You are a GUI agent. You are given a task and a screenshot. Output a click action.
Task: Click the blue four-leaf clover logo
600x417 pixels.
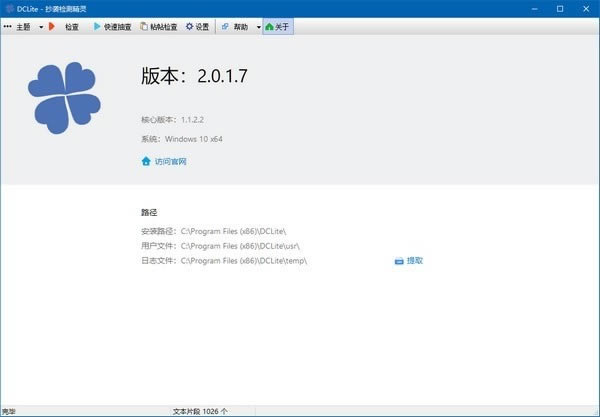tap(65, 97)
